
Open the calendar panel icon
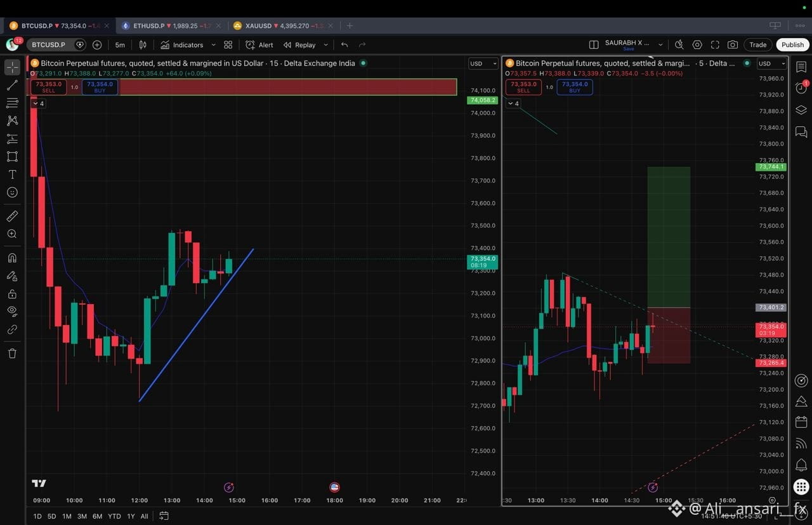[x=801, y=422]
